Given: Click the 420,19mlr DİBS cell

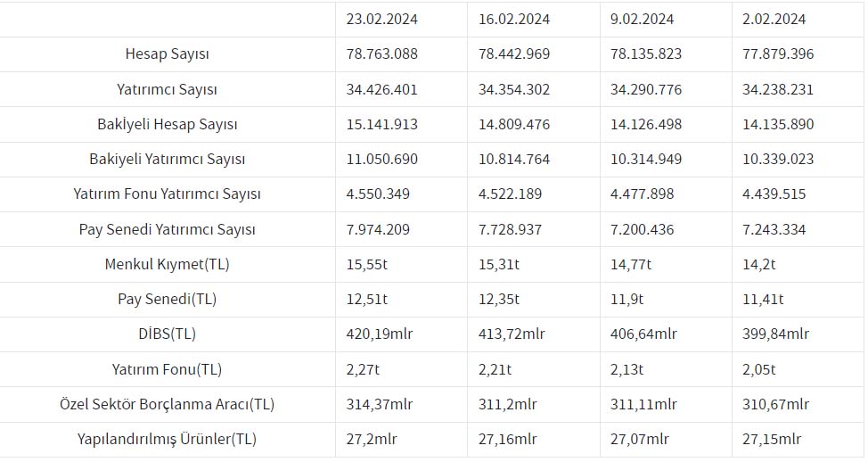Looking at the screenshot, I should coord(380,334).
